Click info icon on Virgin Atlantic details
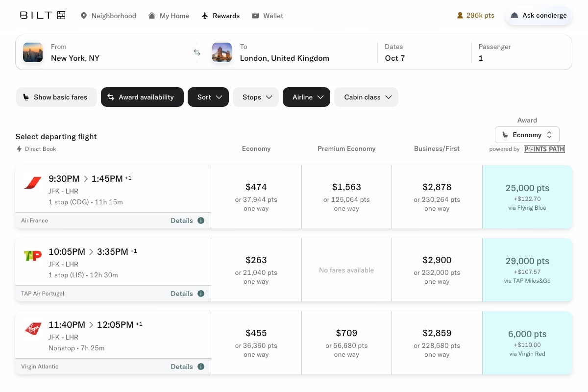588x392 pixels. (201, 367)
